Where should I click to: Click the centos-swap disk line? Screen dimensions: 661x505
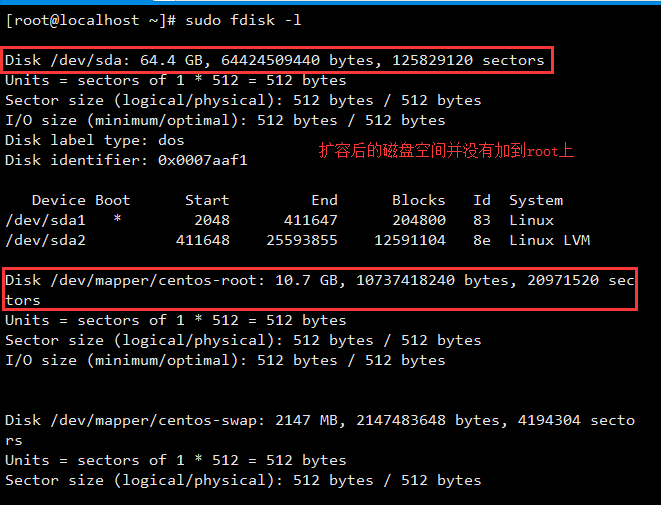click(x=320, y=430)
